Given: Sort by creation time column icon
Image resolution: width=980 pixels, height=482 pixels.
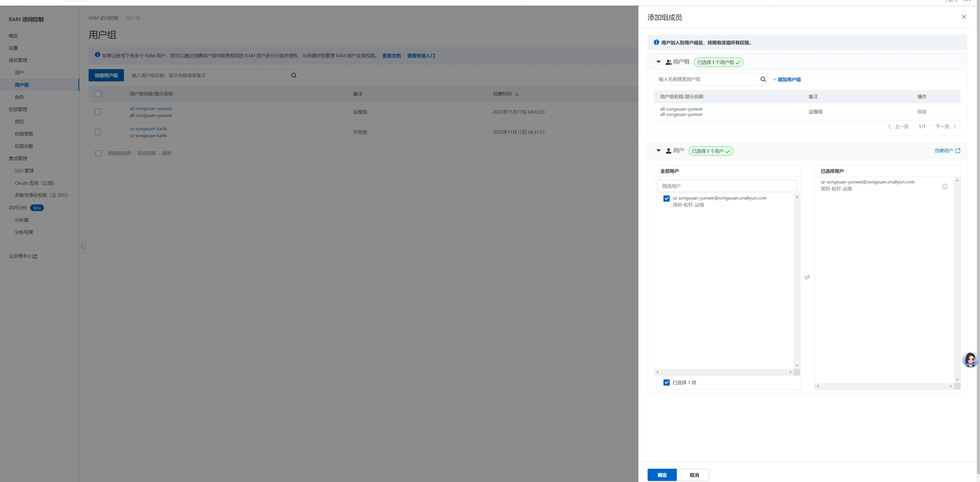Looking at the screenshot, I should (x=517, y=94).
